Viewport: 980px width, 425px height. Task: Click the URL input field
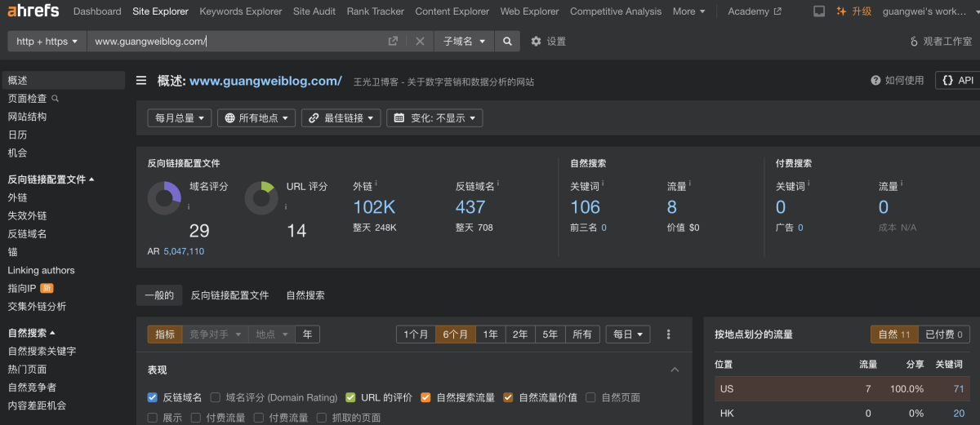[x=234, y=41]
